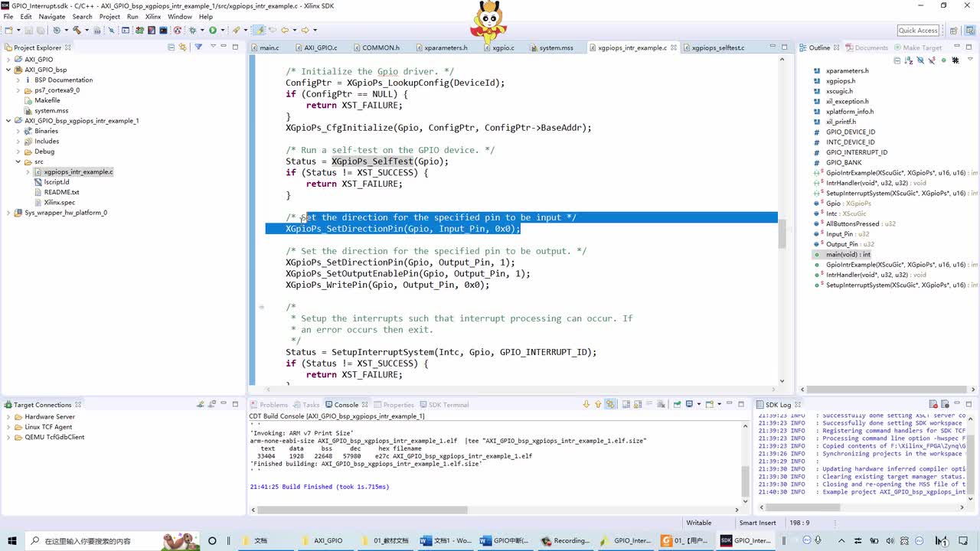Click the Console previous error up arrow
This screenshot has height=551, width=980.
coord(598,404)
